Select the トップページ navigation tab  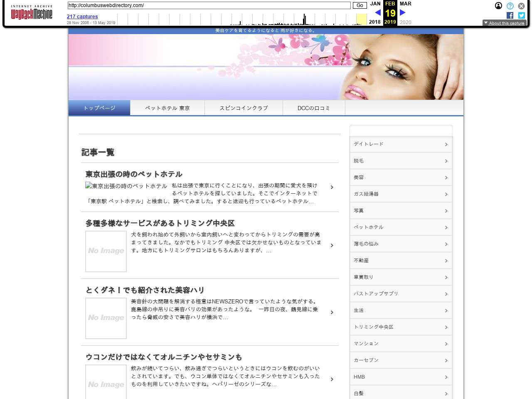coord(99,108)
